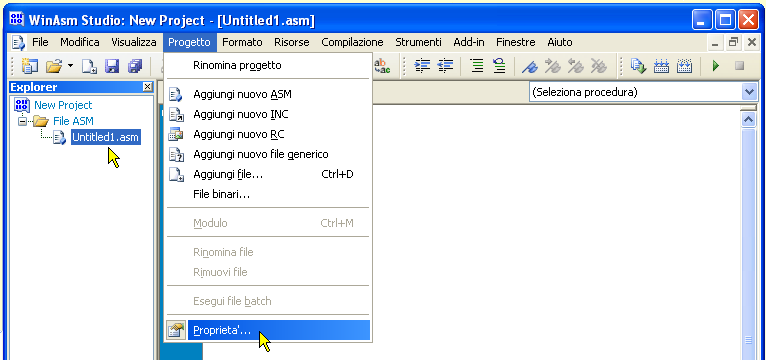Click the Open Project folder icon
Screen dimensions: 766x360
pyautogui.click(x=54, y=65)
